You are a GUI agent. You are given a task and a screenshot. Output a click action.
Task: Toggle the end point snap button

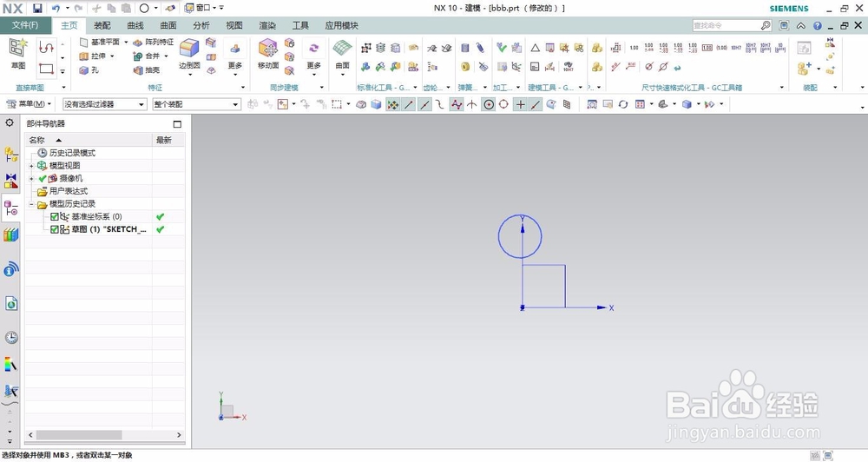[x=409, y=104]
